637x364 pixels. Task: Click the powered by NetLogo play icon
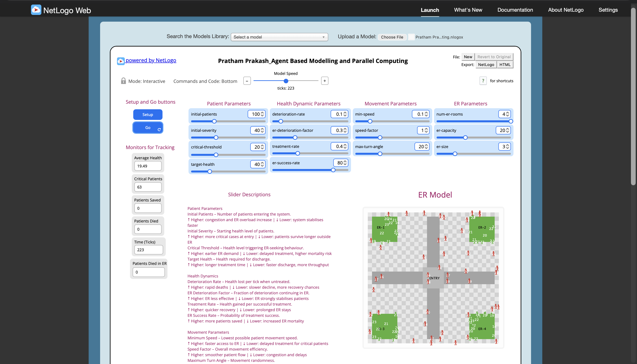pyautogui.click(x=121, y=61)
